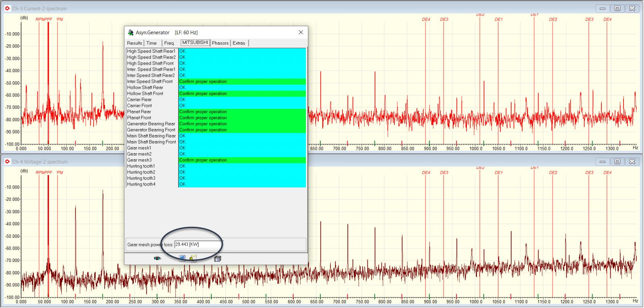644x308 pixels.
Task: Select the Inter.Speed Shaft Front row label
Action: click(x=150, y=81)
